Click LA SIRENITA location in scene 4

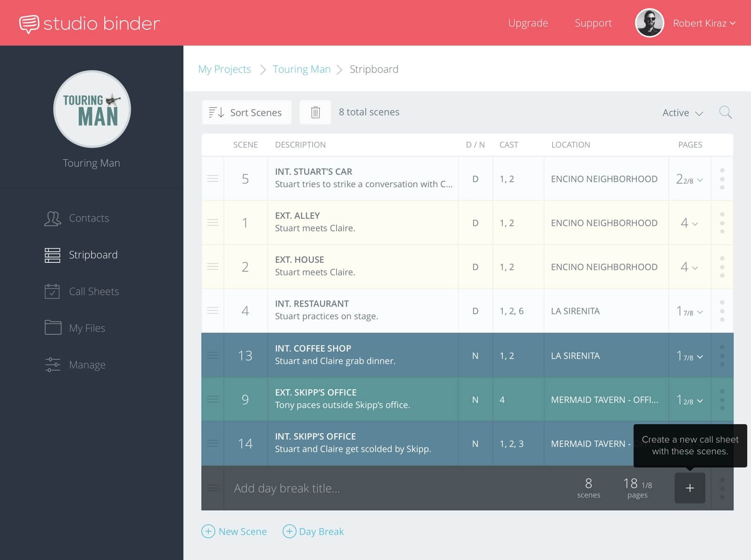coord(575,311)
